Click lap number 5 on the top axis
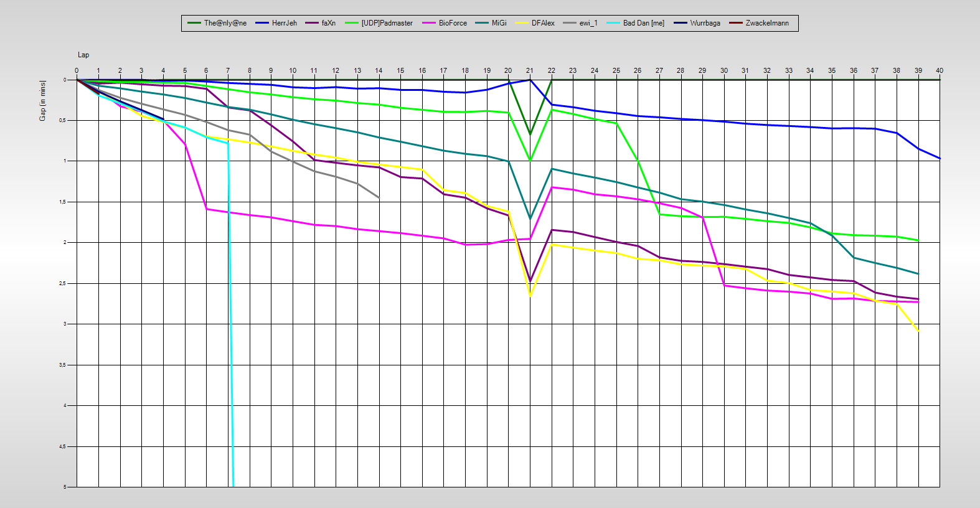 coord(185,70)
